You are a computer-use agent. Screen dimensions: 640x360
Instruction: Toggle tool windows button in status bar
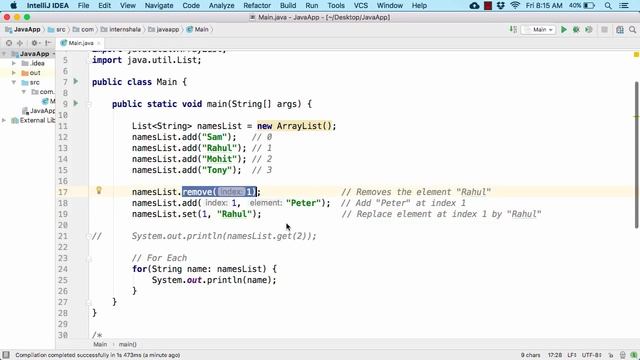(6, 355)
